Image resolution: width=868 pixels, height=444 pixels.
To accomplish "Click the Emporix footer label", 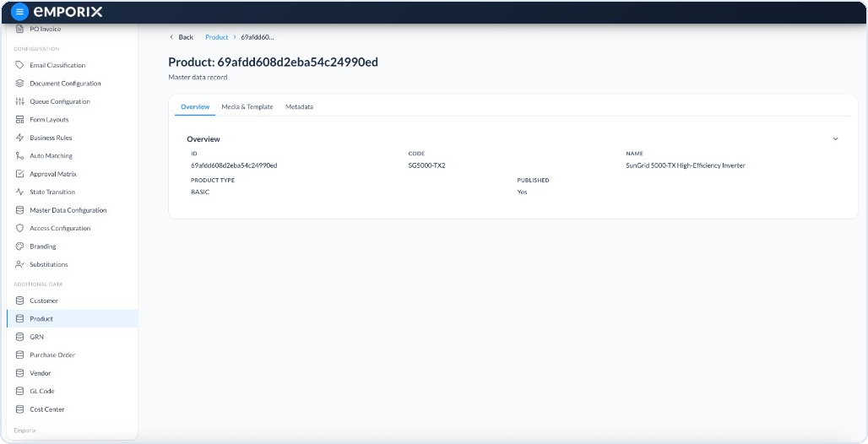I will click(25, 430).
